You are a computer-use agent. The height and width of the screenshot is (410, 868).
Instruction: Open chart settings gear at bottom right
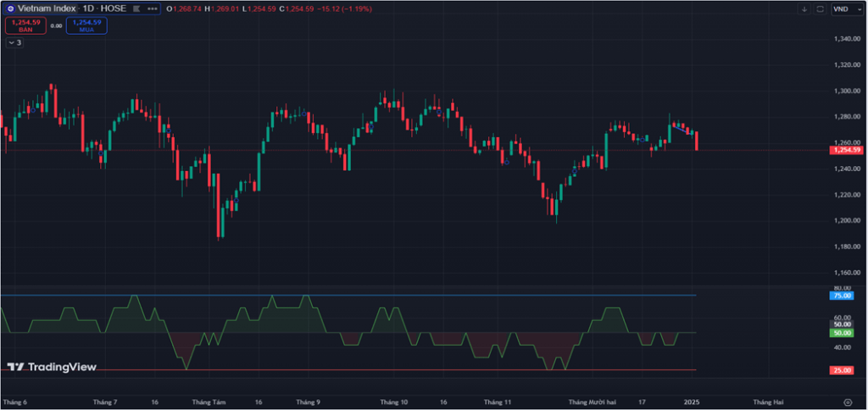tap(848, 402)
